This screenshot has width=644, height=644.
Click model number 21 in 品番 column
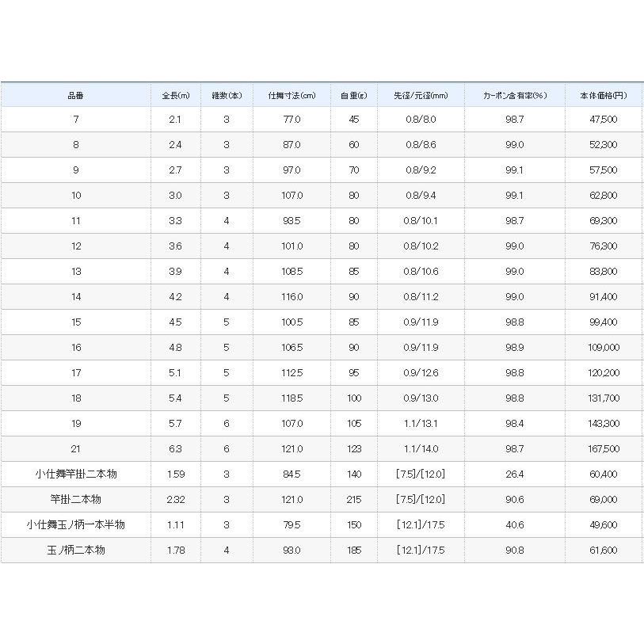coord(75,449)
